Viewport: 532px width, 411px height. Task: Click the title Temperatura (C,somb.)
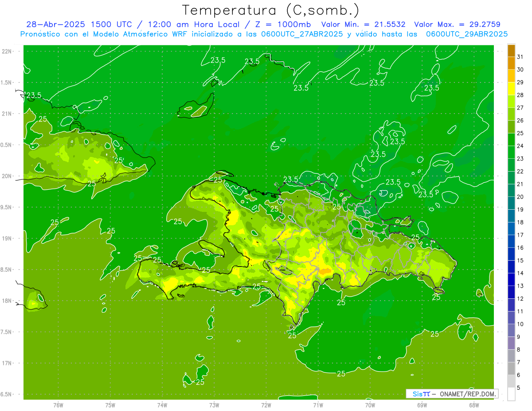(x=271, y=11)
